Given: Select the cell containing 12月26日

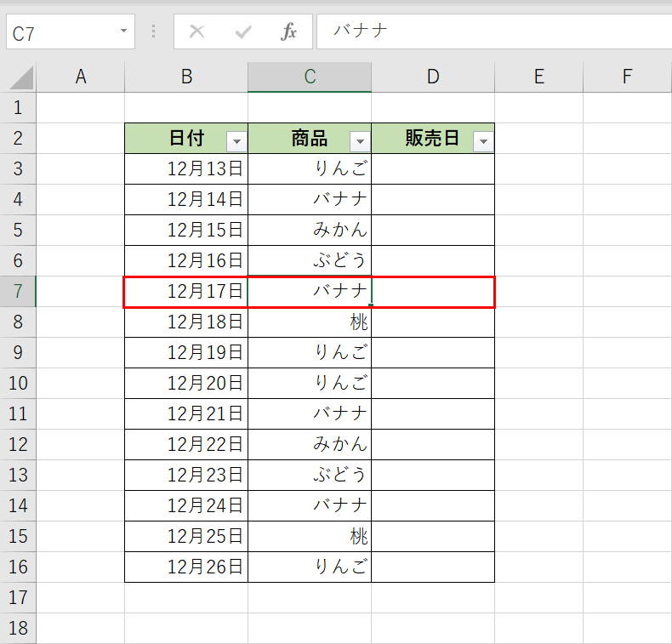Looking at the screenshot, I should (186, 567).
